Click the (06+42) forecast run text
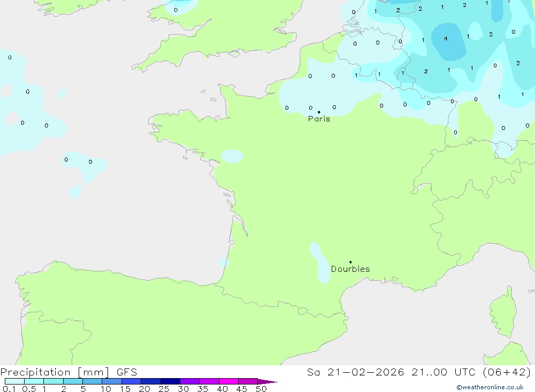 507,372
